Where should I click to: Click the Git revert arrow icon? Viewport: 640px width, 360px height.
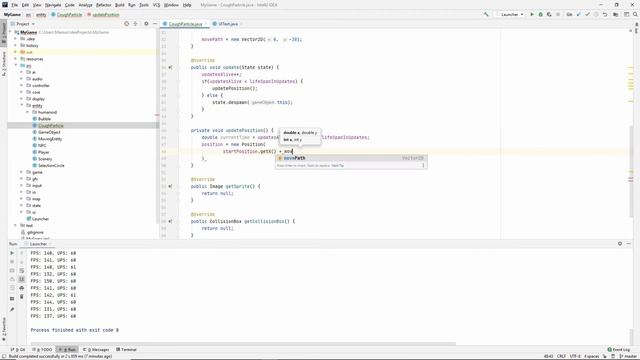click(605, 14)
